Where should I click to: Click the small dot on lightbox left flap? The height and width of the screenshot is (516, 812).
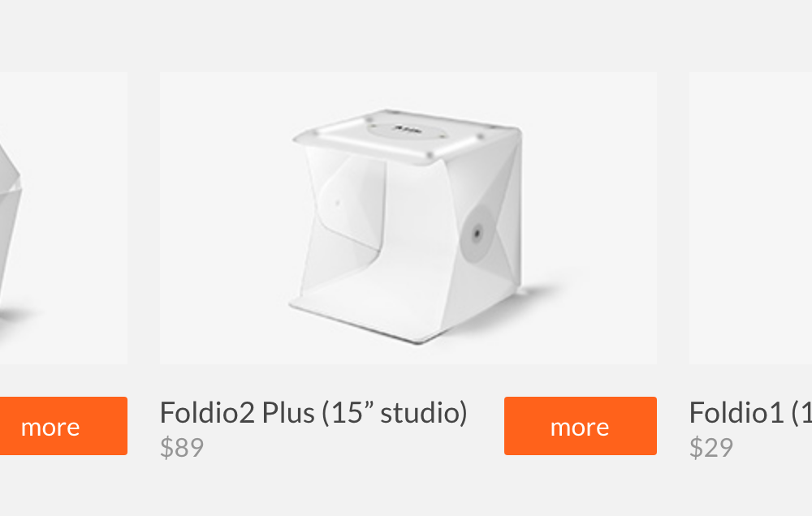point(338,203)
